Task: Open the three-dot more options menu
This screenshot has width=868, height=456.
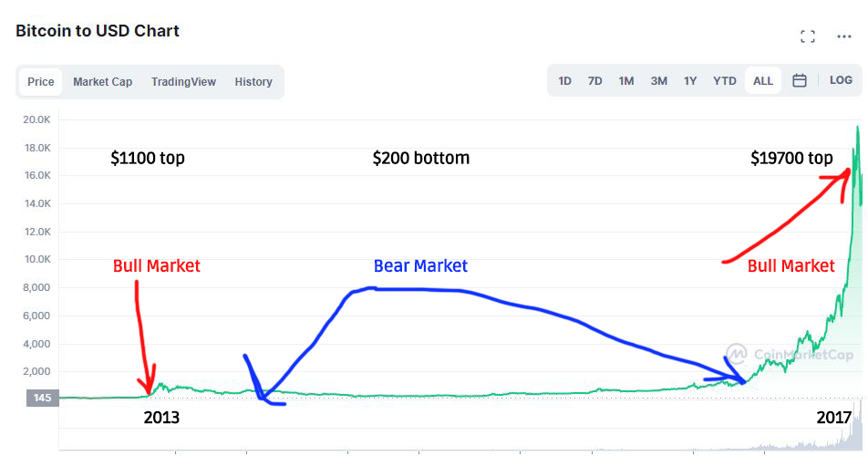Action: pos(844,36)
